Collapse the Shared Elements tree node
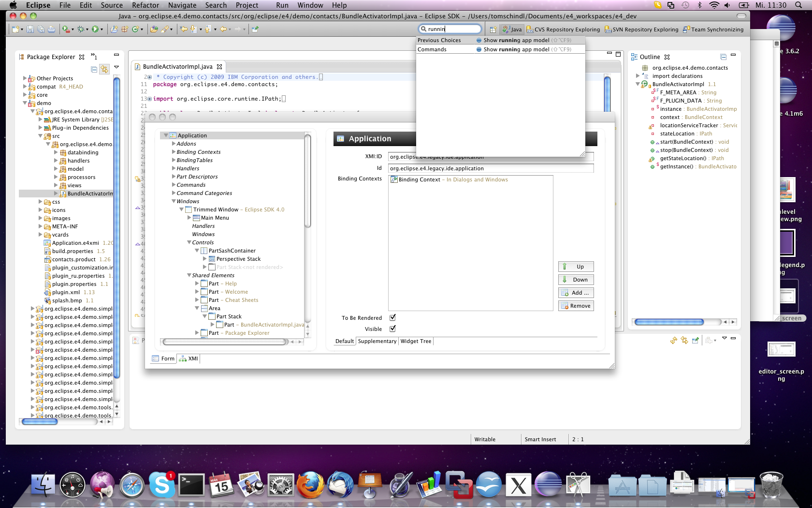This screenshot has height=508, width=812. coord(189,275)
